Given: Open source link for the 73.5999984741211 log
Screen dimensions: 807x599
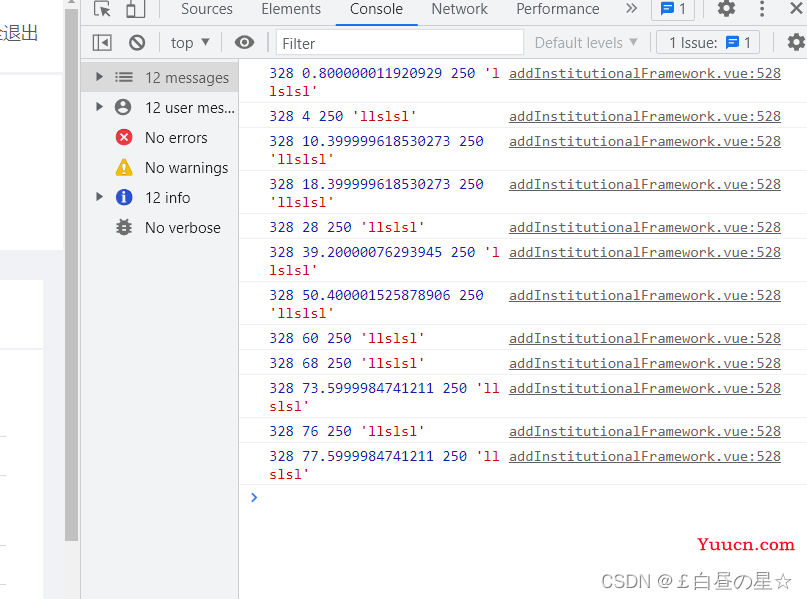Looking at the screenshot, I should 645,389.
